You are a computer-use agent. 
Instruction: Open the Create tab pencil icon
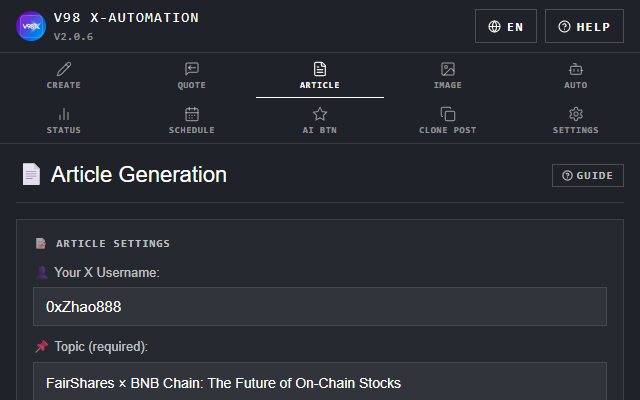point(64,69)
